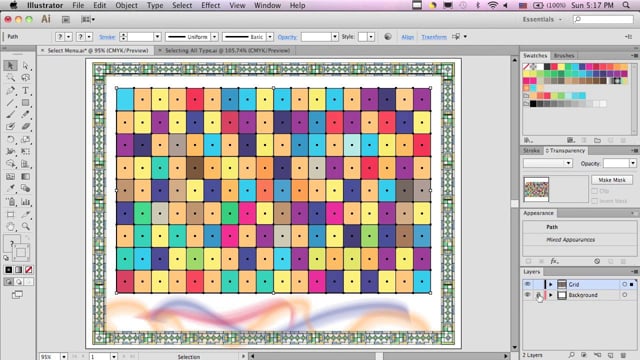Select the Lasso tool
The height and width of the screenshot is (360, 640).
tap(26, 78)
